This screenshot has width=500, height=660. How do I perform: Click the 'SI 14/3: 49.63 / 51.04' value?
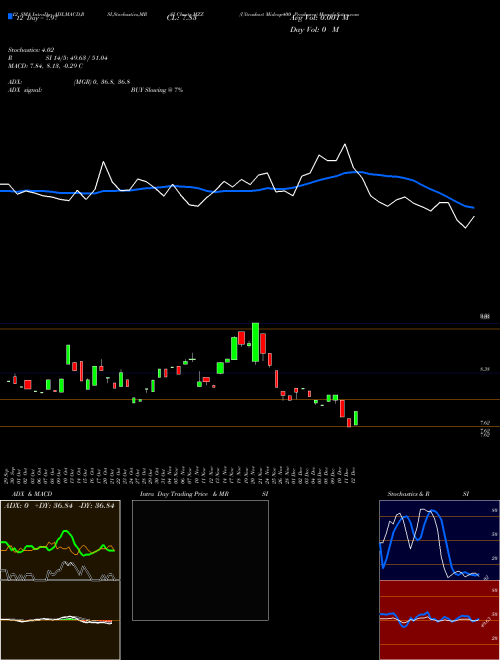point(77,58)
